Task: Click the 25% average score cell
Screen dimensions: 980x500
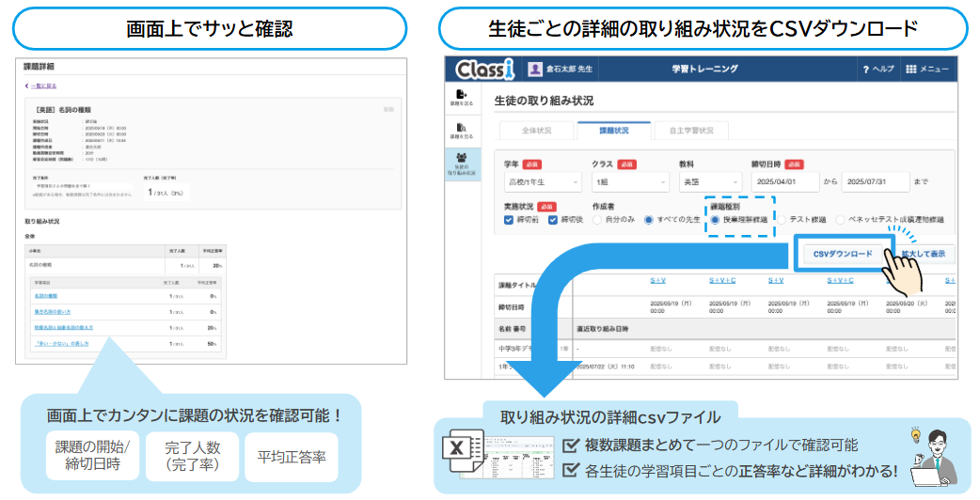Action: click(212, 328)
